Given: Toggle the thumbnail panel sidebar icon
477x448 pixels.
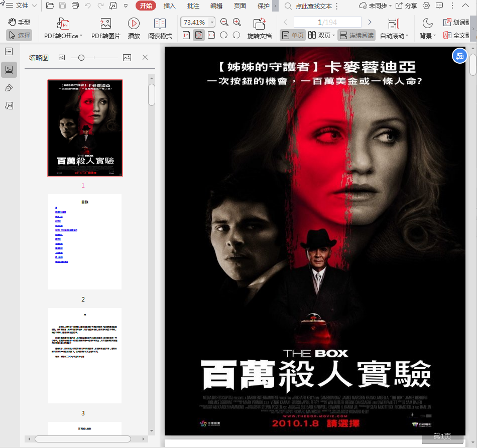Looking at the screenshot, I should click(9, 70).
